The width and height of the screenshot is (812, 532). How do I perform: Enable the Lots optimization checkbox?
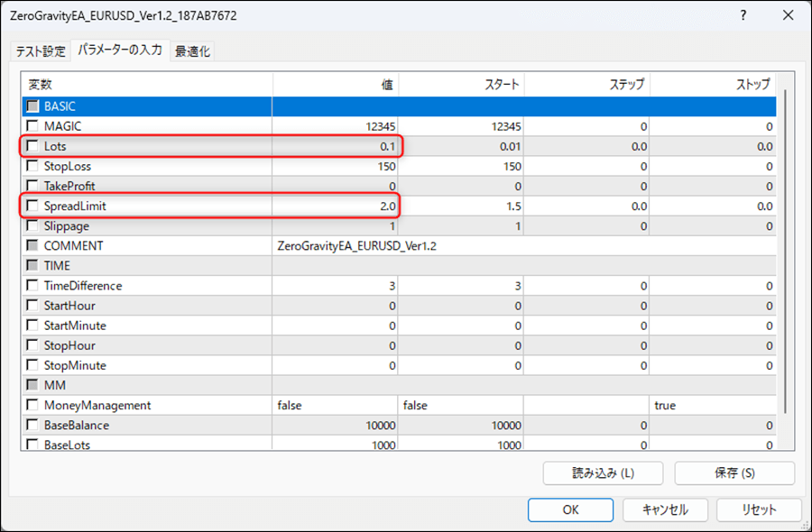[x=33, y=146]
